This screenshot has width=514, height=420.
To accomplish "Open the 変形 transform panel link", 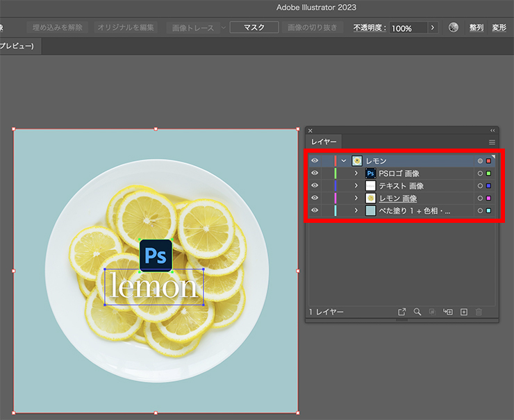I will click(499, 28).
